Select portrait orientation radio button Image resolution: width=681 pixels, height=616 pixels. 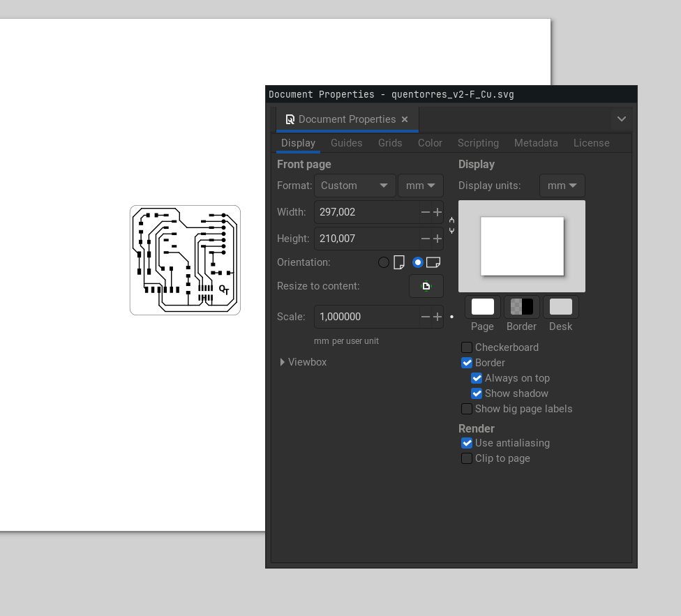point(384,262)
